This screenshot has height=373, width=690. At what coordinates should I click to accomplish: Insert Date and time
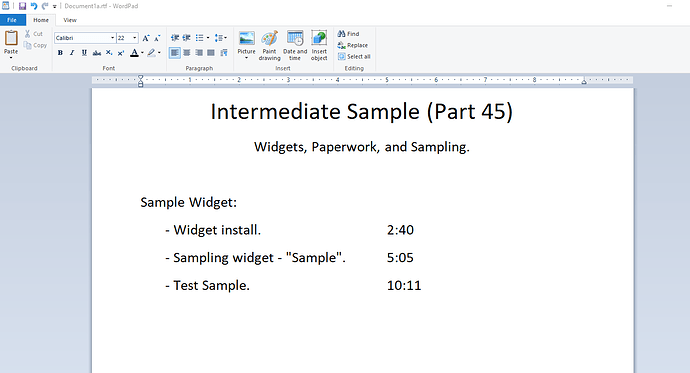295,45
